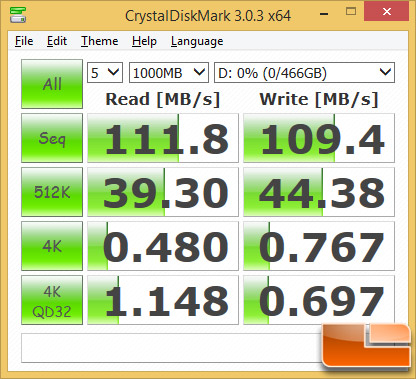Select the 4K read result 0.480
The image size is (416, 379).
pyautogui.click(x=163, y=246)
